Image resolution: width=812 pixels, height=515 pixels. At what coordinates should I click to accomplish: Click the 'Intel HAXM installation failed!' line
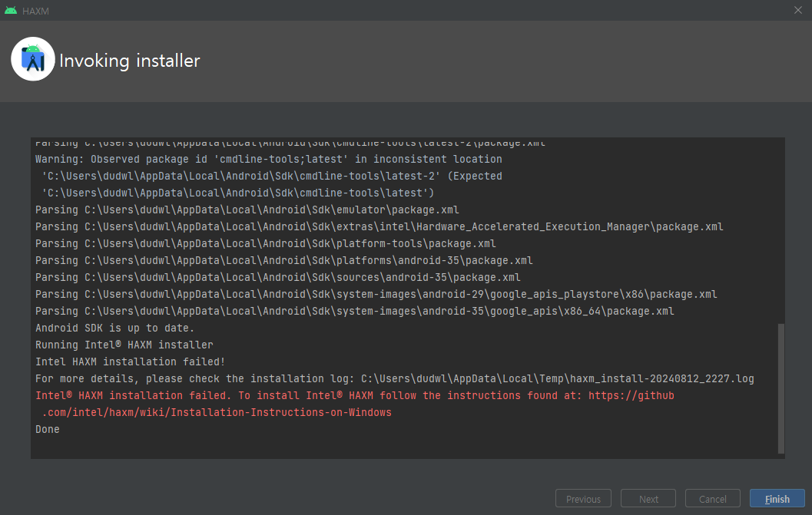click(130, 361)
